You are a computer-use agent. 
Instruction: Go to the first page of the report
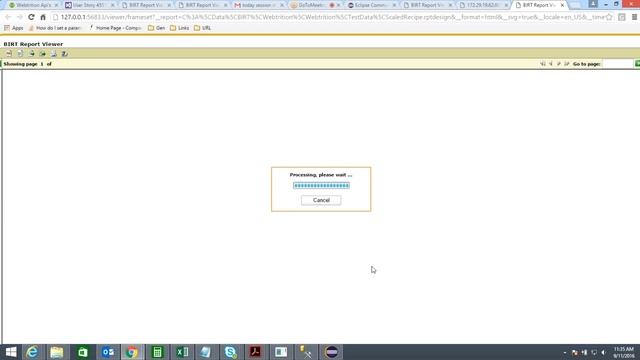(543, 64)
